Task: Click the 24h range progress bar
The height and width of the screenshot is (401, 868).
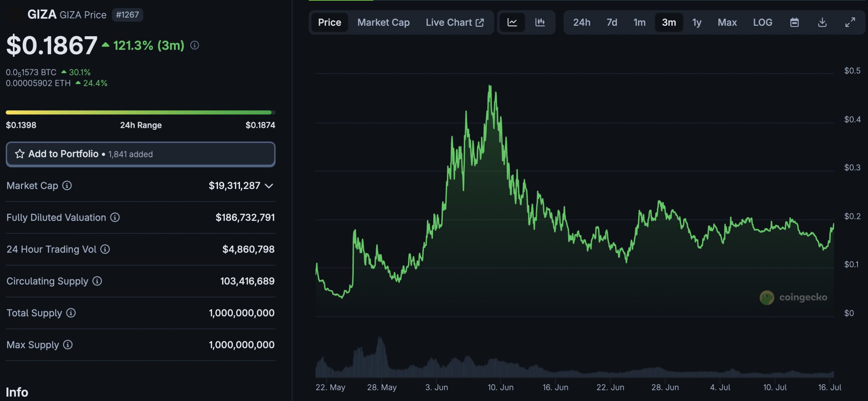Action: [141, 112]
